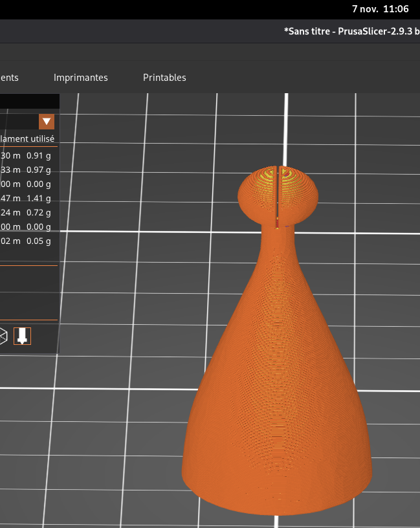Screen dimensions: 420x528
Task: Select the partially hidden Filaments tab
Action: 9,78
